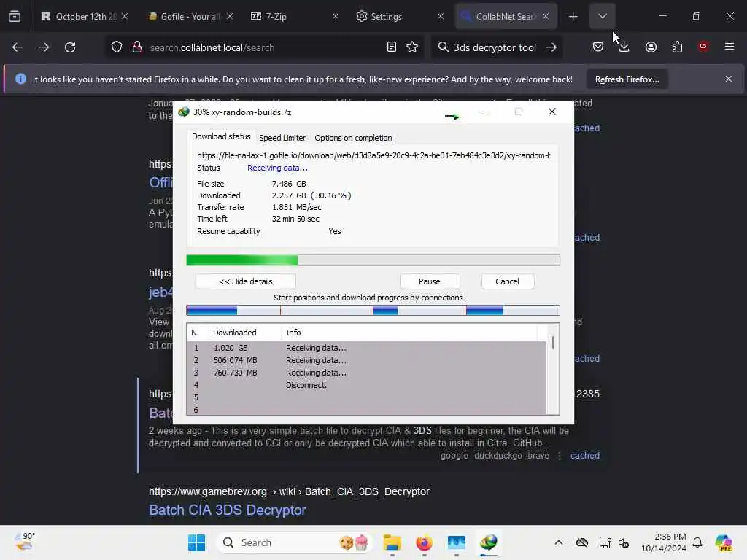Pause the download
The height and width of the screenshot is (560, 747).
[429, 281]
